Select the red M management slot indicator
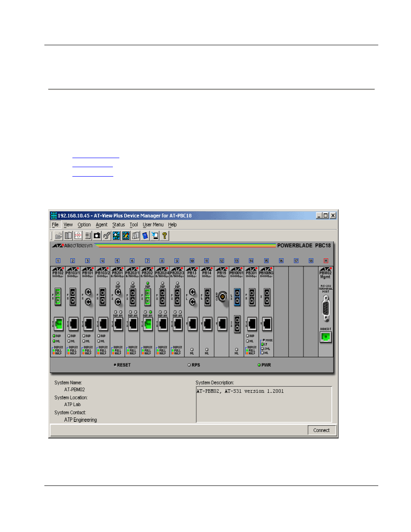411x532 pixels. (x=326, y=261)
